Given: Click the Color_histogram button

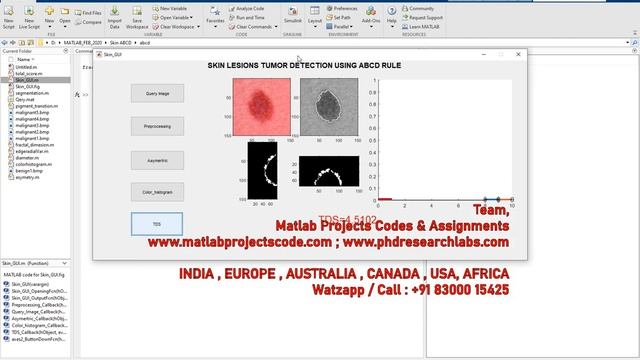Looking at the screenshot, I should 158,192.
